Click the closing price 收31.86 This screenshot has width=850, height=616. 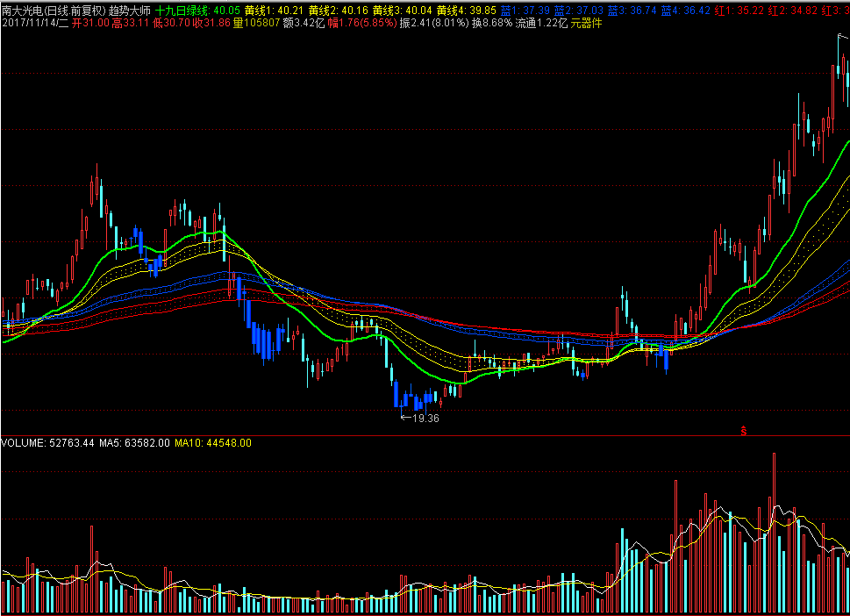click(x=211, y=24)
